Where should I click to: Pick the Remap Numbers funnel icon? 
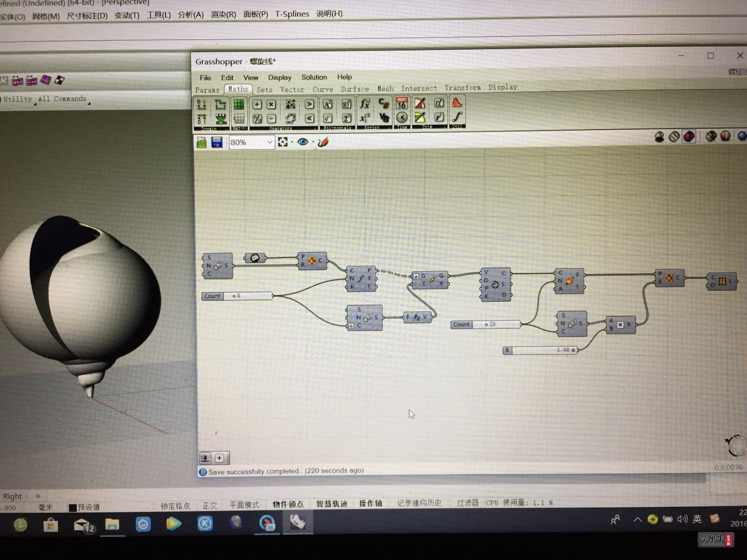pos(221,119)
